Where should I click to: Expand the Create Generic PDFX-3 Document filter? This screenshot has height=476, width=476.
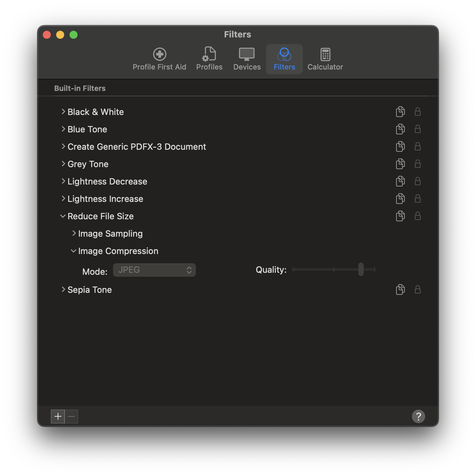click(63, 146)
